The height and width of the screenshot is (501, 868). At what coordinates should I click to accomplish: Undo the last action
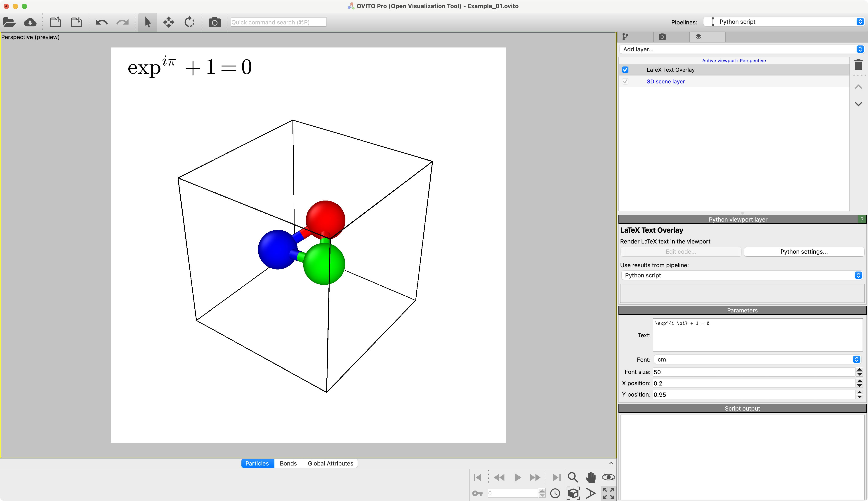(101, 22)
